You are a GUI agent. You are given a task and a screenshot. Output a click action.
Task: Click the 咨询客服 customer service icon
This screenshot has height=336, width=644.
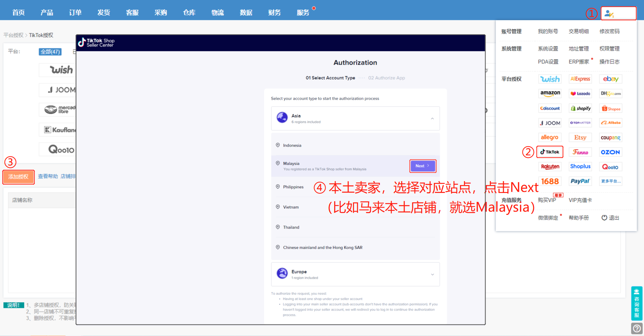pyautogui.click(x=637, y=304)
